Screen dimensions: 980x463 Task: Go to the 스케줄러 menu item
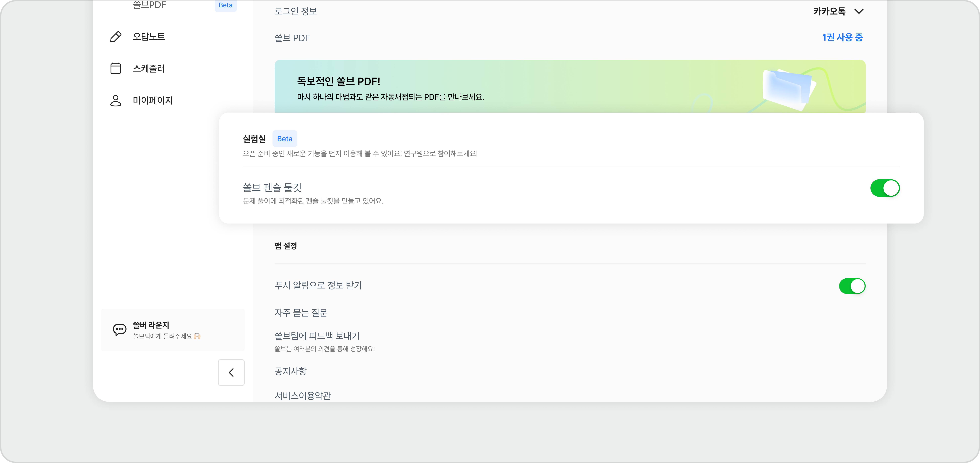pos(149,69)
